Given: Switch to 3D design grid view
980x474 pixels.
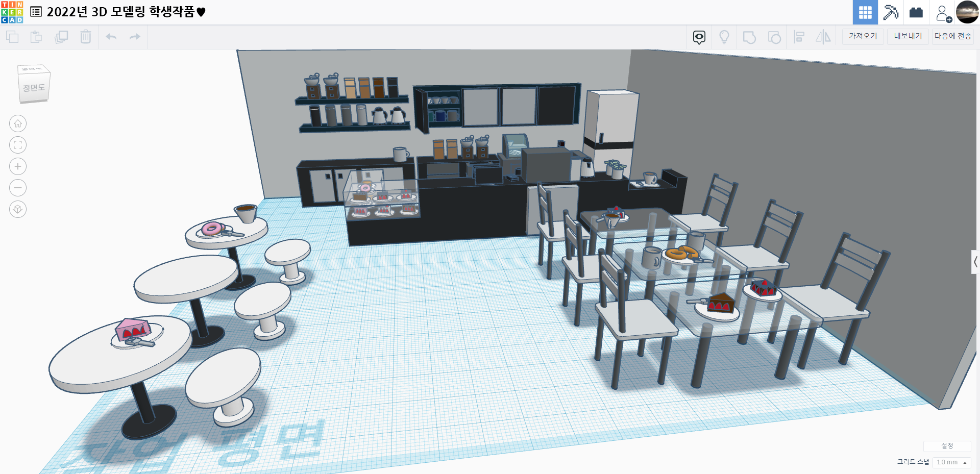Looking at the screenshot, I should [x=865, y=12].
